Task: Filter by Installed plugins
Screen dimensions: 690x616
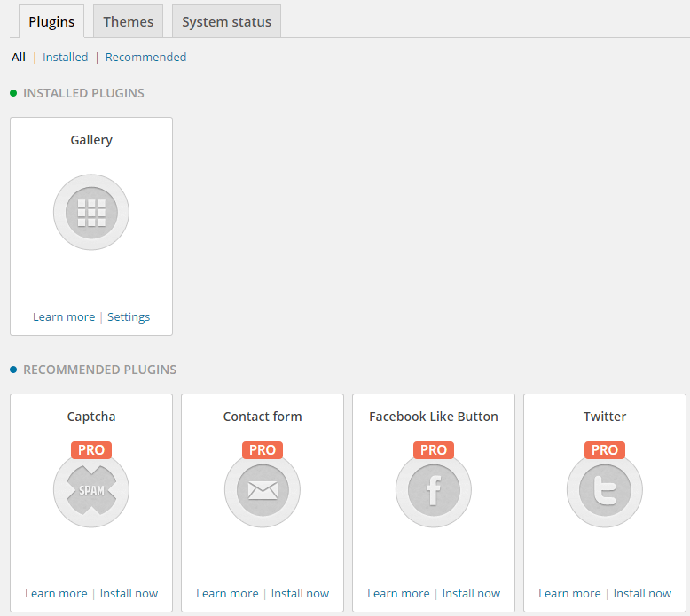Action: coord(66,58)
